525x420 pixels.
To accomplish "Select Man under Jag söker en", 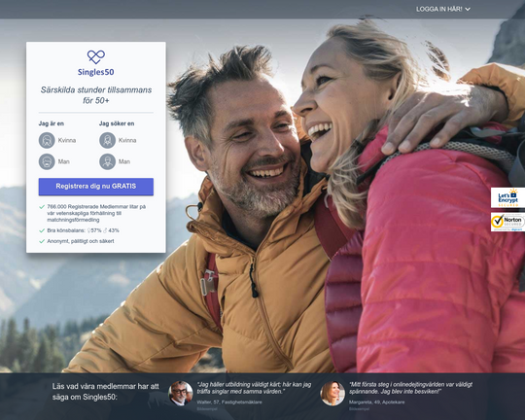I will [115, 161].
